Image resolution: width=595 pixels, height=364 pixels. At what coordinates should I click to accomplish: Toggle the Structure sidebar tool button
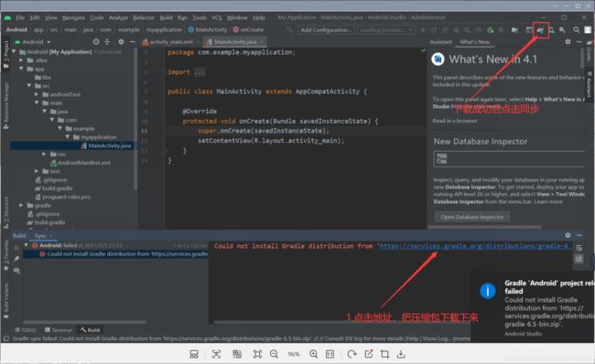click(x=5, y=212)
